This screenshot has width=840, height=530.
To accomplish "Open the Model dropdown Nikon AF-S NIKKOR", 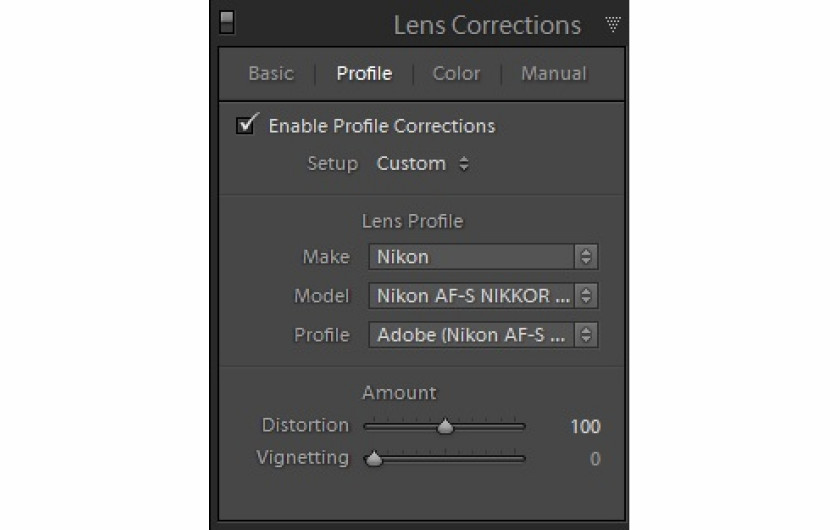I will coord(483,296).
